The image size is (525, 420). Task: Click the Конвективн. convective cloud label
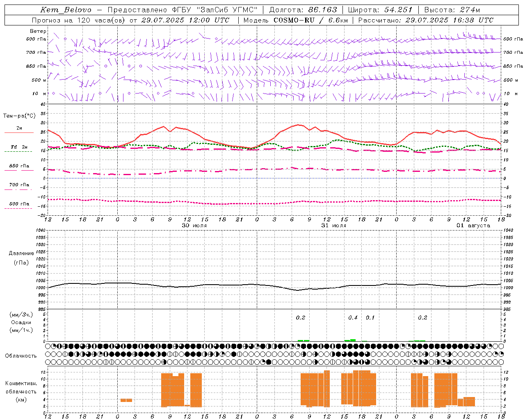coord(21,383)
